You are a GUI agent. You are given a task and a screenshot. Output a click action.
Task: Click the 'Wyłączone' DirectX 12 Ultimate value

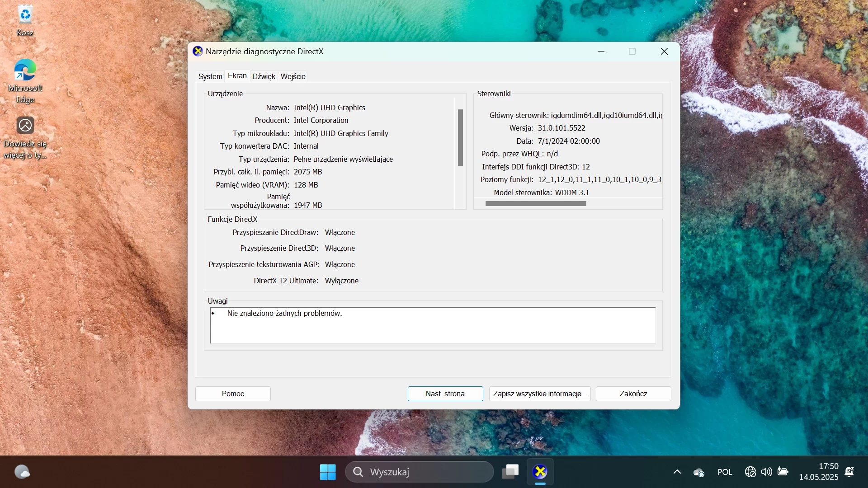click(341, 281)
